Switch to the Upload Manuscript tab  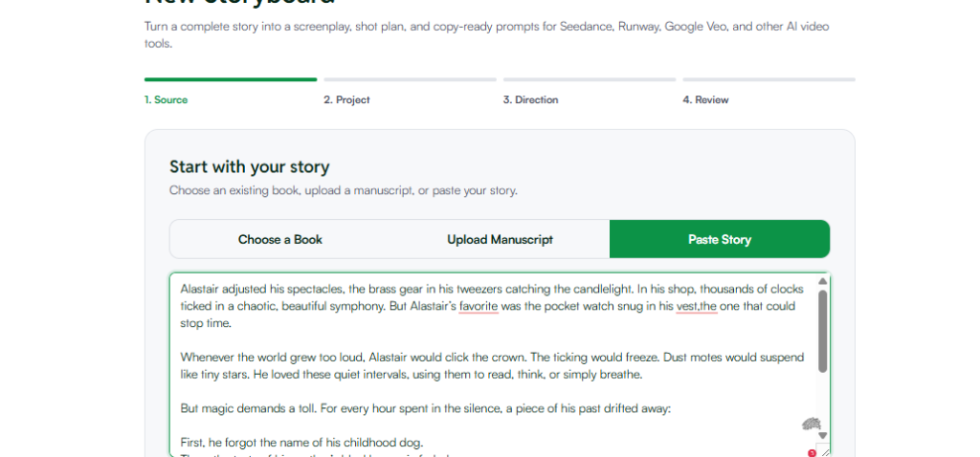point(500,239)
